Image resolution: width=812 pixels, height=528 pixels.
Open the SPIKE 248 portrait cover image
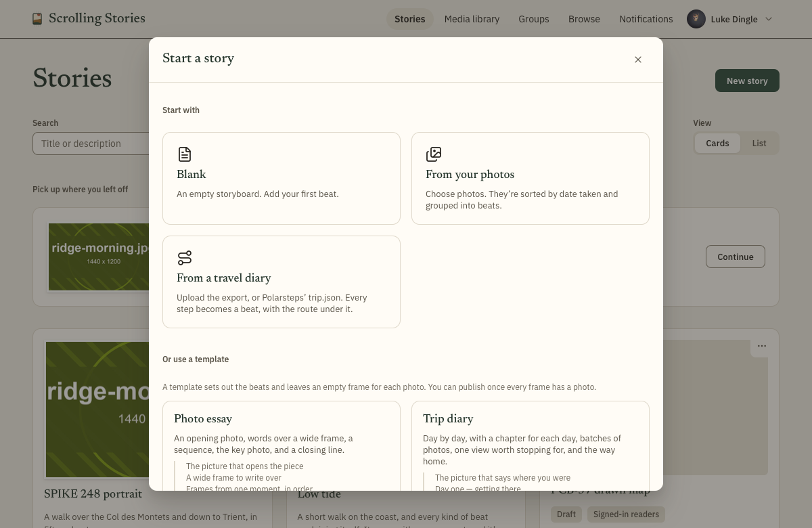[x=97, y=410]
